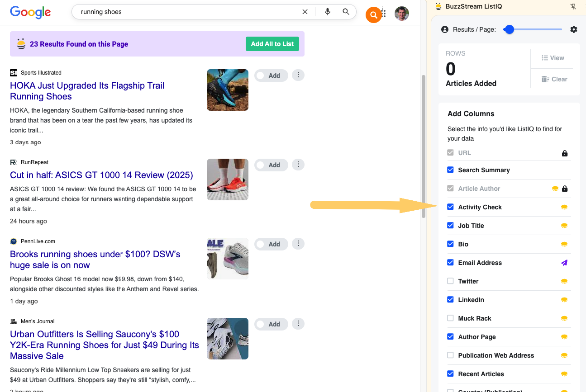The image size is (586, 392).
Task: Click the send icon beside Email Address
Action: point(564,262)
